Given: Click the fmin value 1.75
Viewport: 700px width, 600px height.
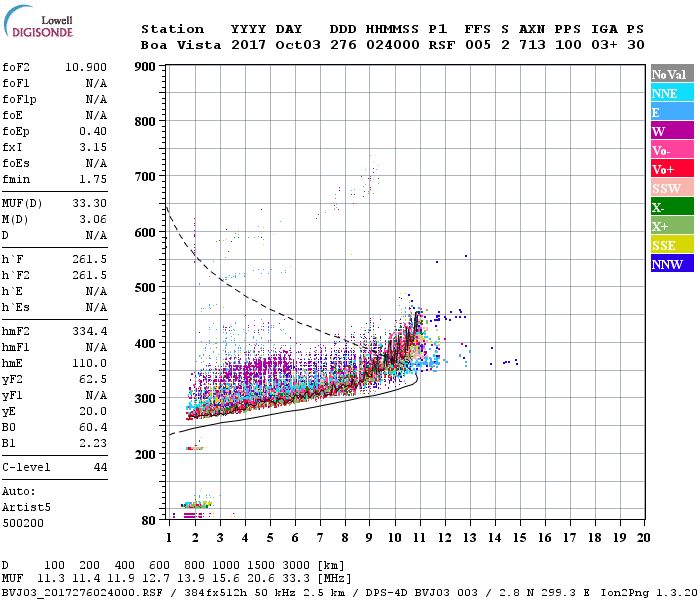Looking at the screenshot, I should pyautogui.click(x=93, y=179).
